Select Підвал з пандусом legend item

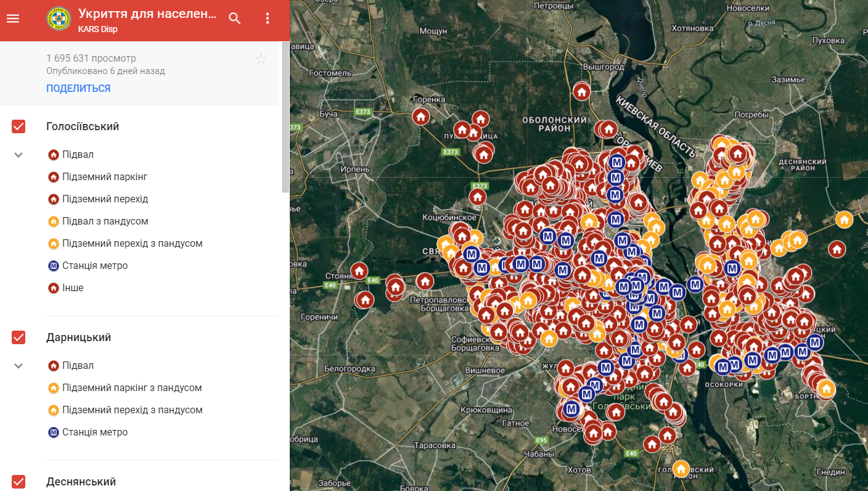click(105, 221)
